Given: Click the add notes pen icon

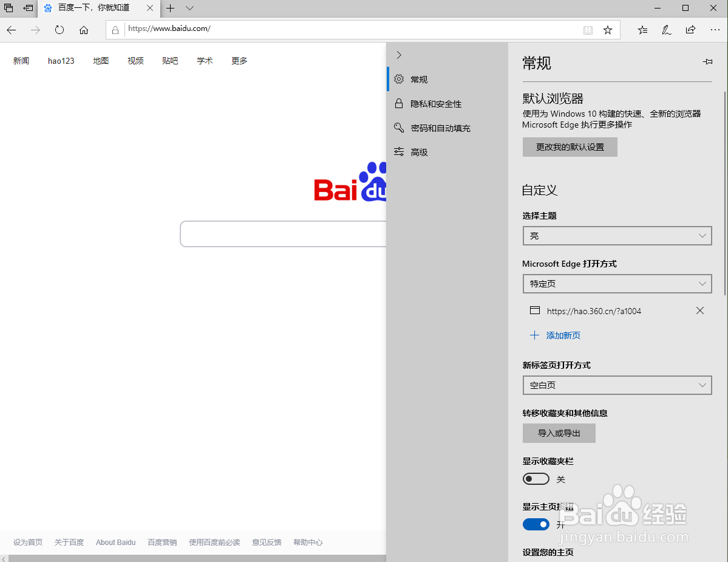Looking at the screenshot, I should [x=667, y=30].
